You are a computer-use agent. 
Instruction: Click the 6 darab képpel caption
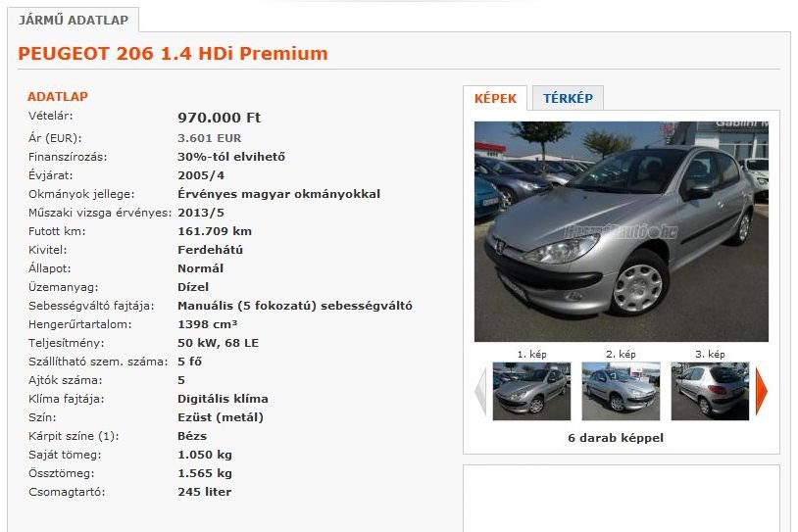pyautogui.click(x=616, y=437)
